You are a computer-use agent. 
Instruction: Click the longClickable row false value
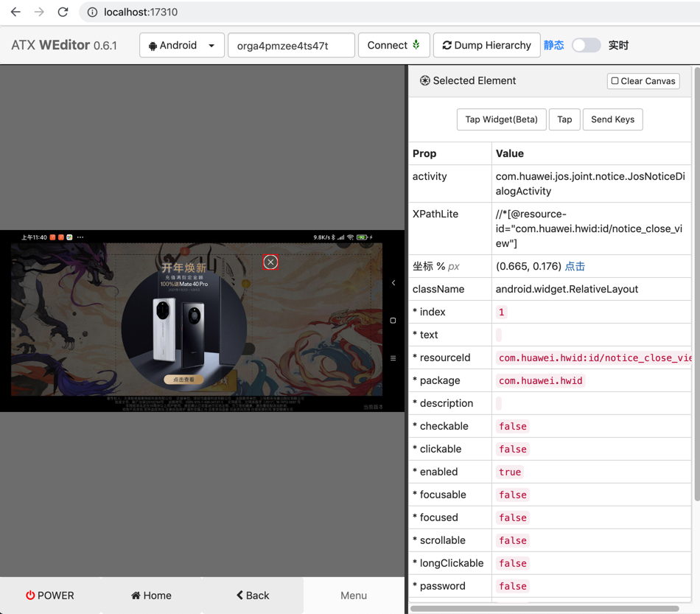pos(513,563)
